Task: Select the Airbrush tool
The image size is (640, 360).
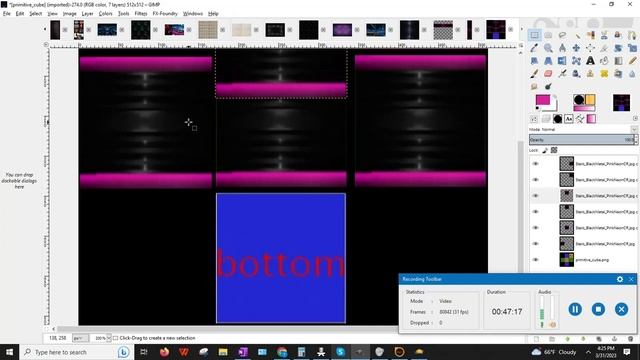Action: click(562, 74)
